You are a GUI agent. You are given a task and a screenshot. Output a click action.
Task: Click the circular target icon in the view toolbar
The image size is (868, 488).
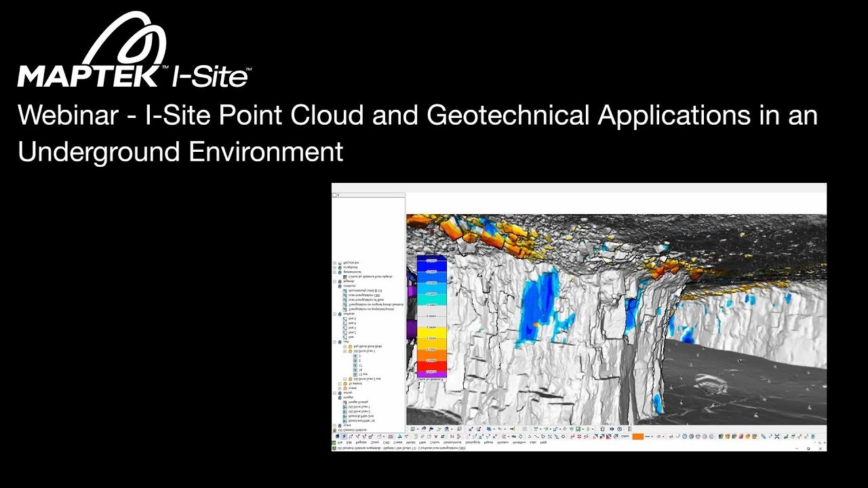(620, 429)
